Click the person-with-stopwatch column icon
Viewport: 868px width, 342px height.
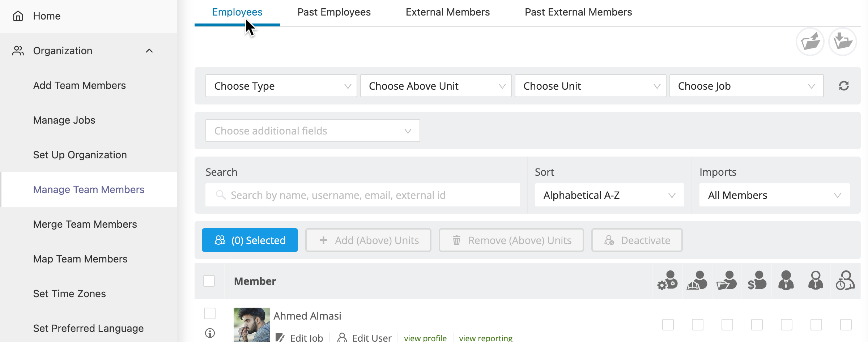845,281
